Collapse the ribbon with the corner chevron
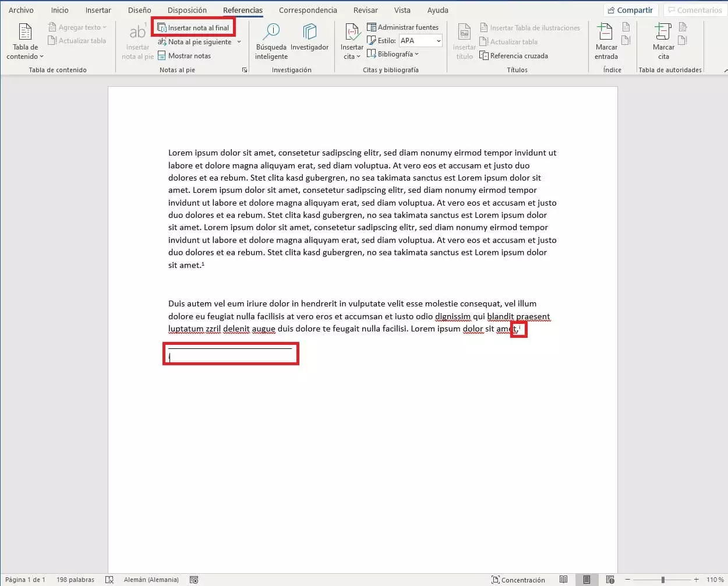The width and height of the screenshot is (728, 586). tap(725, 70)
